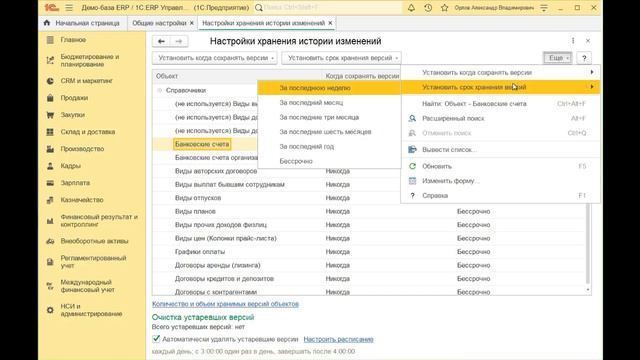Open Регламентированный учет section
This screenshot has width=640, height=360.
[x=93, y=262]
